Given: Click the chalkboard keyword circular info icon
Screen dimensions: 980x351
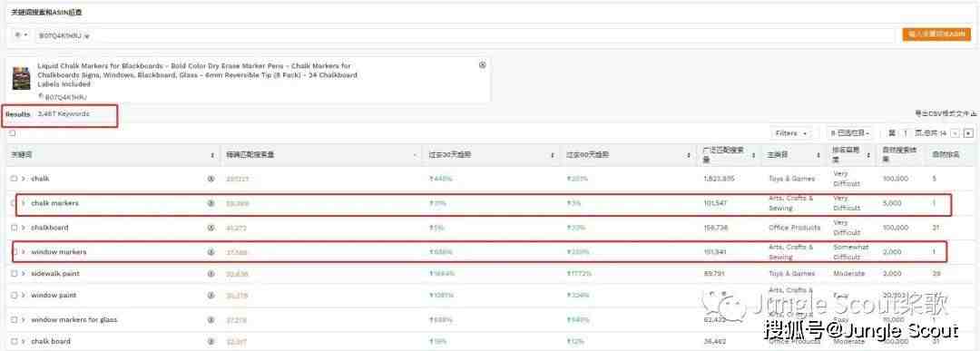Looking at the screenshot, I should [x=211, y=228].
